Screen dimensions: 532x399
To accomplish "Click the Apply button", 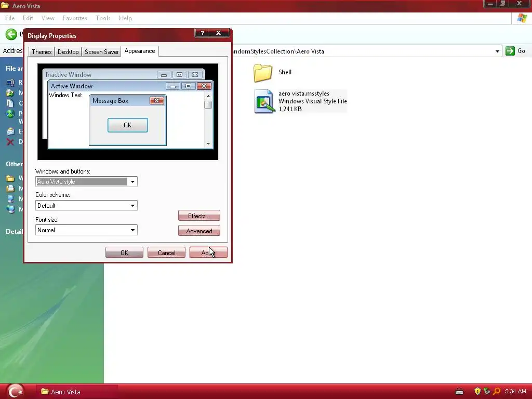I will 208,252.
